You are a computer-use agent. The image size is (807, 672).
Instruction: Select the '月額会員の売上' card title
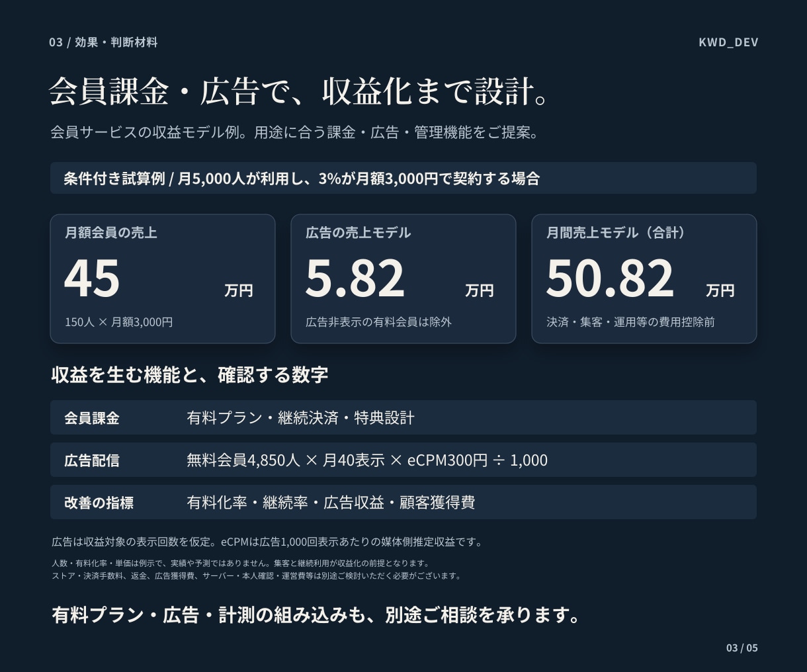[110, 233]
